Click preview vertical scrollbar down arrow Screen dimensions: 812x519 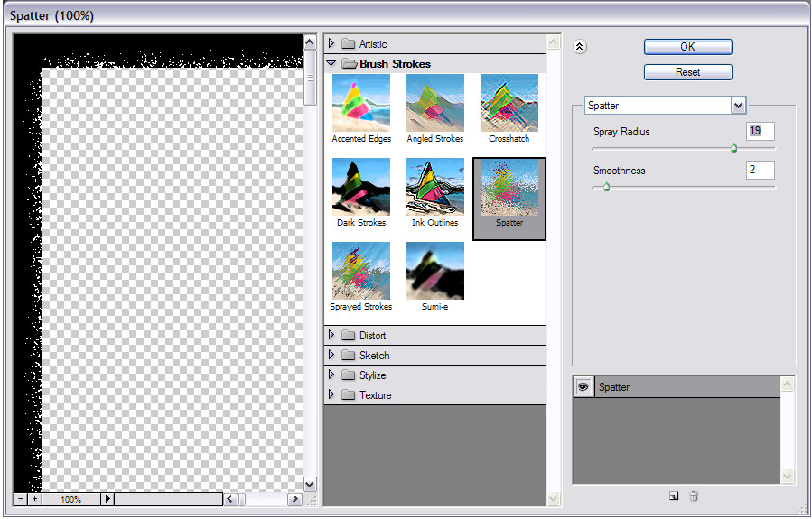(310, 485)
